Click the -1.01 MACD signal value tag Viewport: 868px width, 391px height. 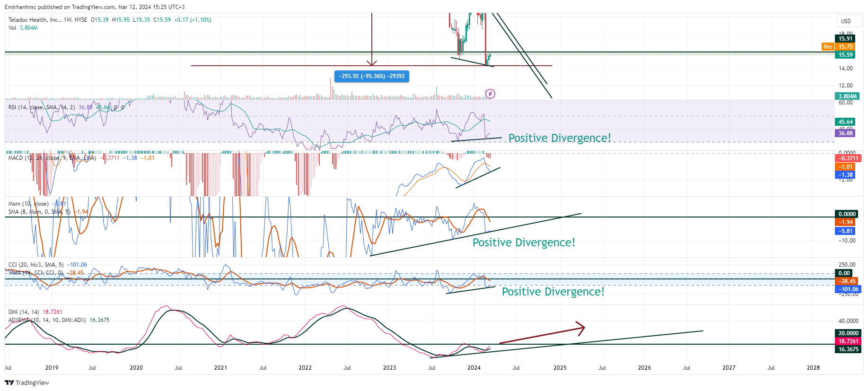845,167
